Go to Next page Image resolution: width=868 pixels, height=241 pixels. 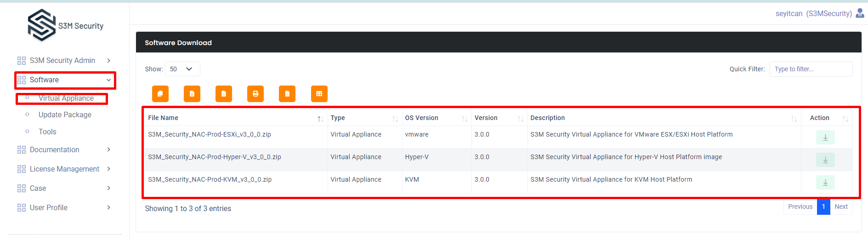pos(841,207)
